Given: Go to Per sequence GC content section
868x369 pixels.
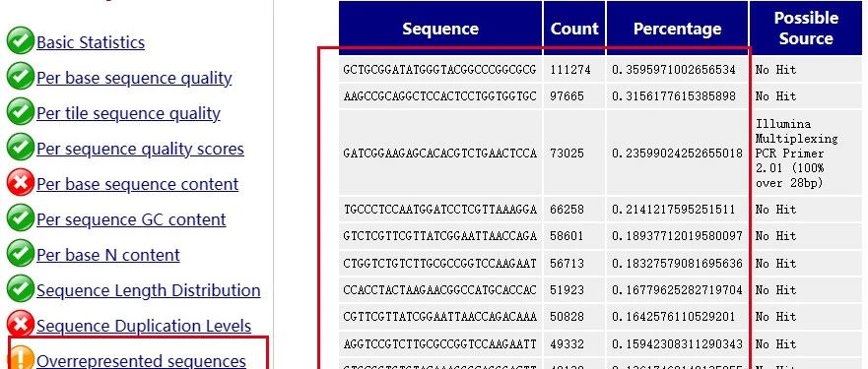Looking at the screenshot, I should coord(131,219).
